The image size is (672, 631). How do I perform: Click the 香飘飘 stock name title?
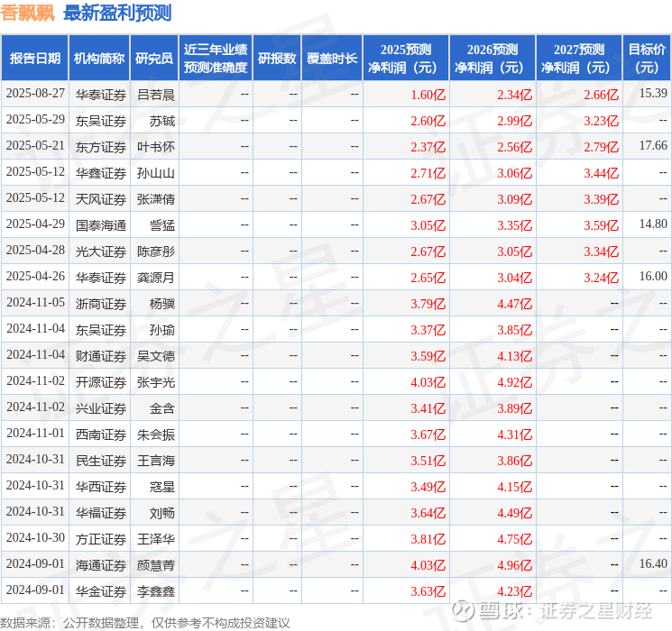(x=27, y=13)
